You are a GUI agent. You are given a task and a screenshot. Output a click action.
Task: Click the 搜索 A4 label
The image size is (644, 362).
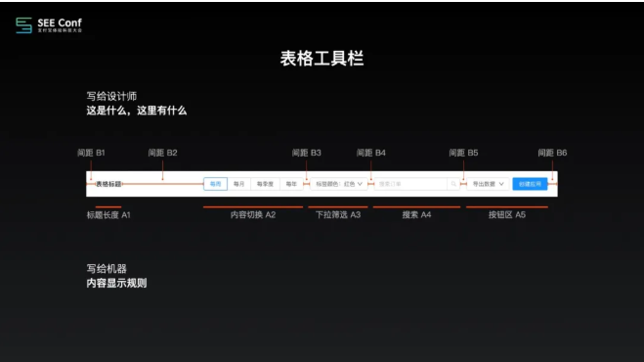point(416,214)
